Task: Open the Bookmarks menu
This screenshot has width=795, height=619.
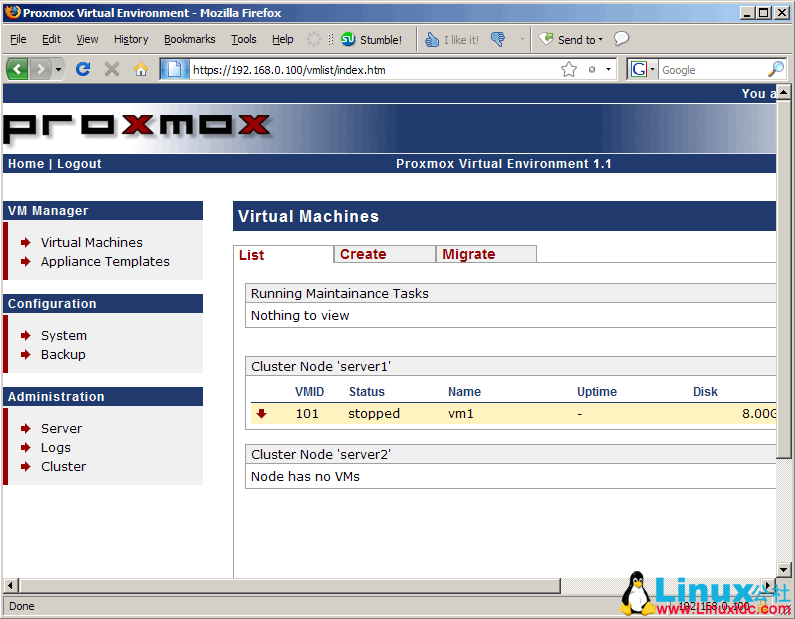Action: [x=189, y=39]
